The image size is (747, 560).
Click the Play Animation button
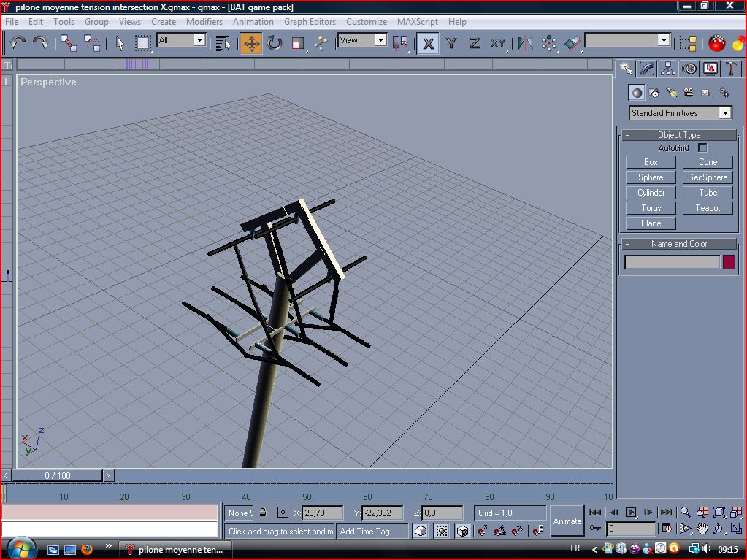point(631,513)
